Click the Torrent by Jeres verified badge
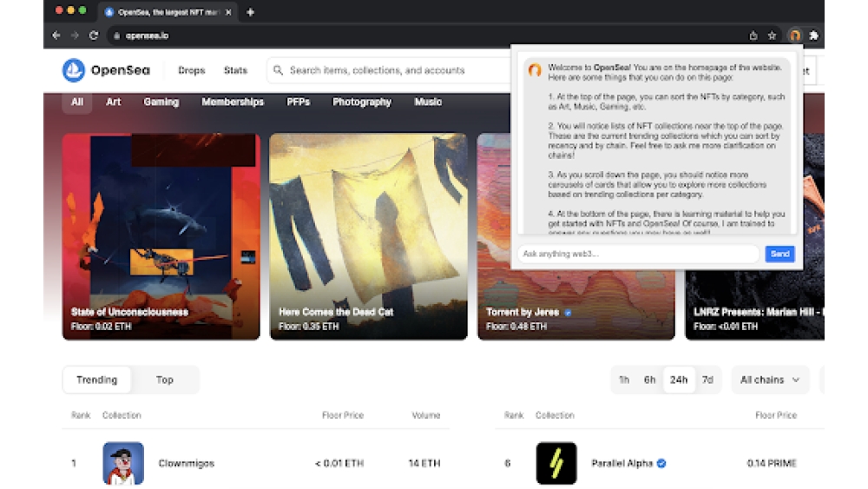Screen dimensions: 868x489 coord(568,313)
